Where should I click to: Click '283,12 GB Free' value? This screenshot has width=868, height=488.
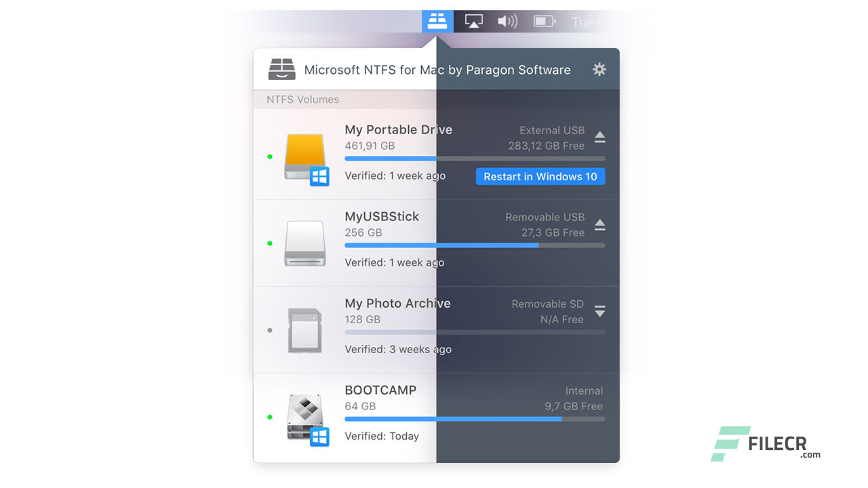pyautogui.click(x=546, y=146)
